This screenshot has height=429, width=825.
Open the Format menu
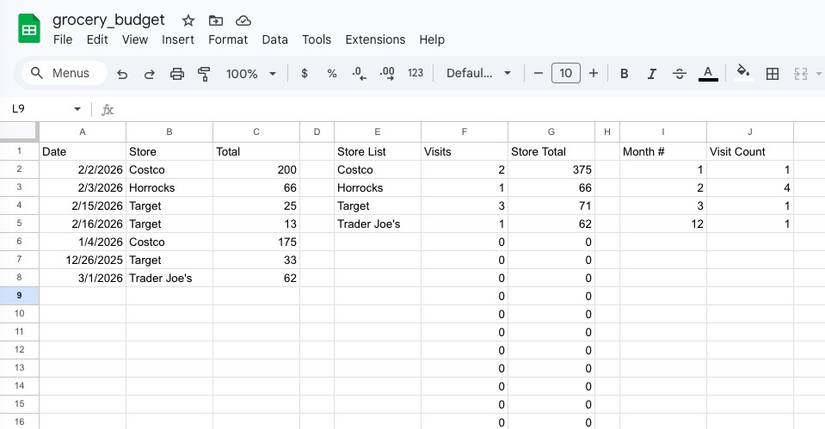pos(228,39)
